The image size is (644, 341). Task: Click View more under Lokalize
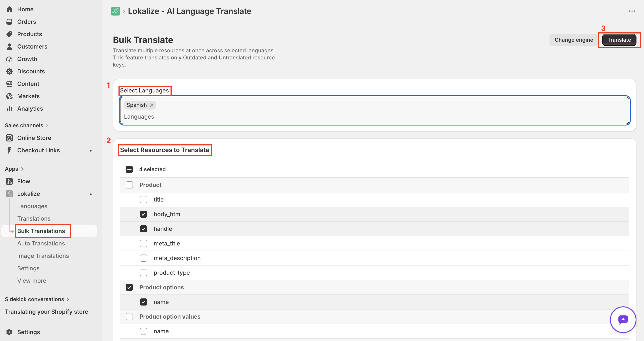pyautogui.click(x=32, y=281)
